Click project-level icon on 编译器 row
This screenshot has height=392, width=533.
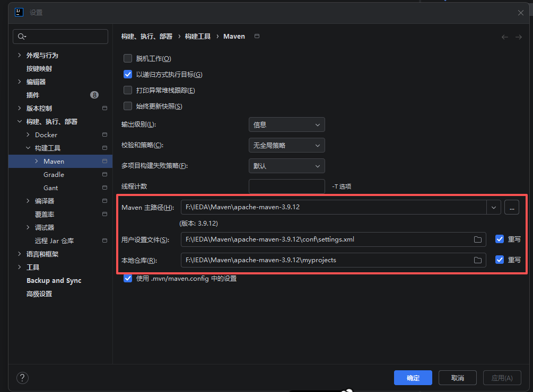pyautogui.click(x=104, y=201)
